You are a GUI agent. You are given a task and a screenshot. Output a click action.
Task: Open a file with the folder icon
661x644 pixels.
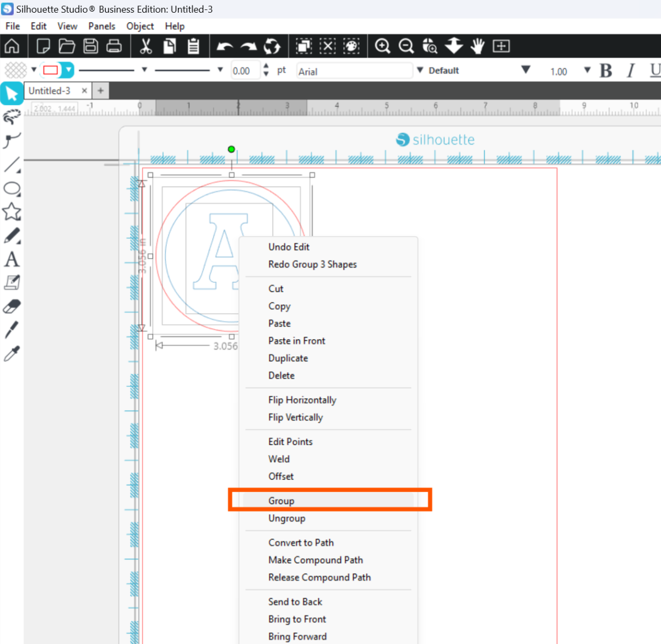[x=67, y=46]
